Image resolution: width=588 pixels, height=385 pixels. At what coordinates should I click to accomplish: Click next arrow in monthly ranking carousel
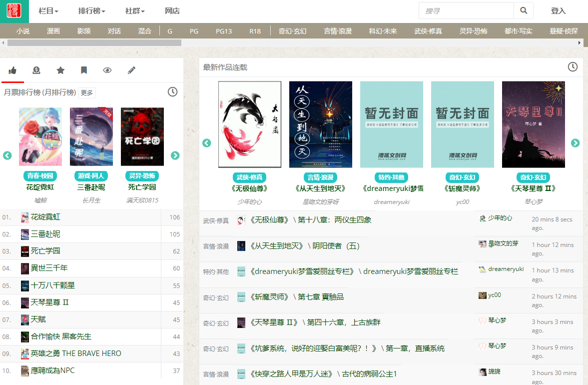tap(175, 155)
